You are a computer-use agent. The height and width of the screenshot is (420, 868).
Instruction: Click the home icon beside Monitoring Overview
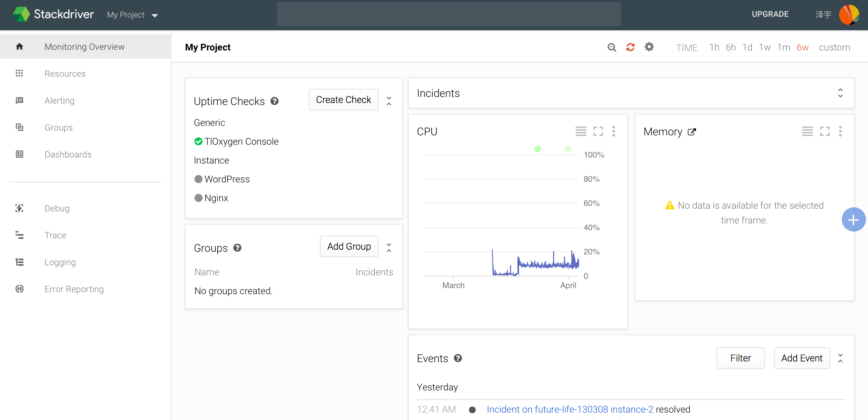tap(20, 46)
